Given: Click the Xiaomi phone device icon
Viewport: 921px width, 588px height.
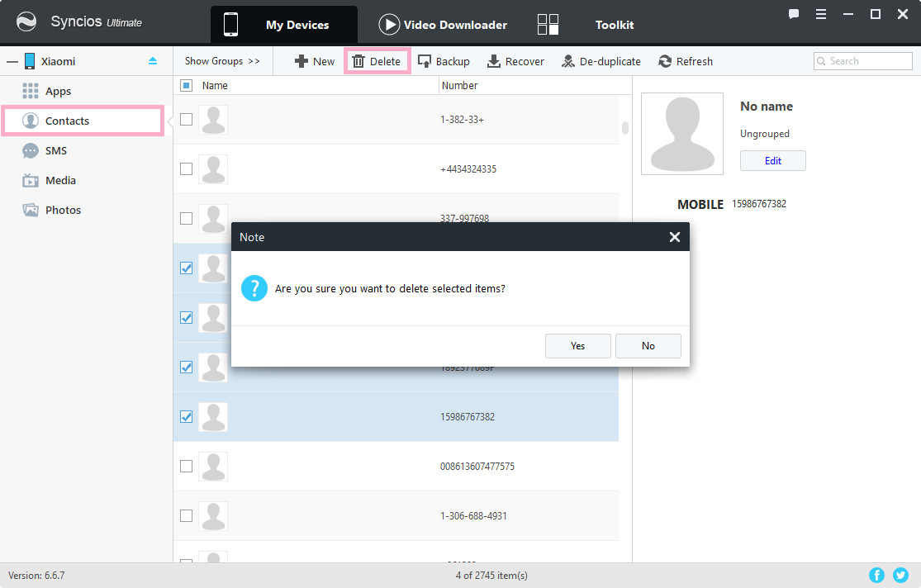Looking at the screenshot, I should click(x=30, y=61).
